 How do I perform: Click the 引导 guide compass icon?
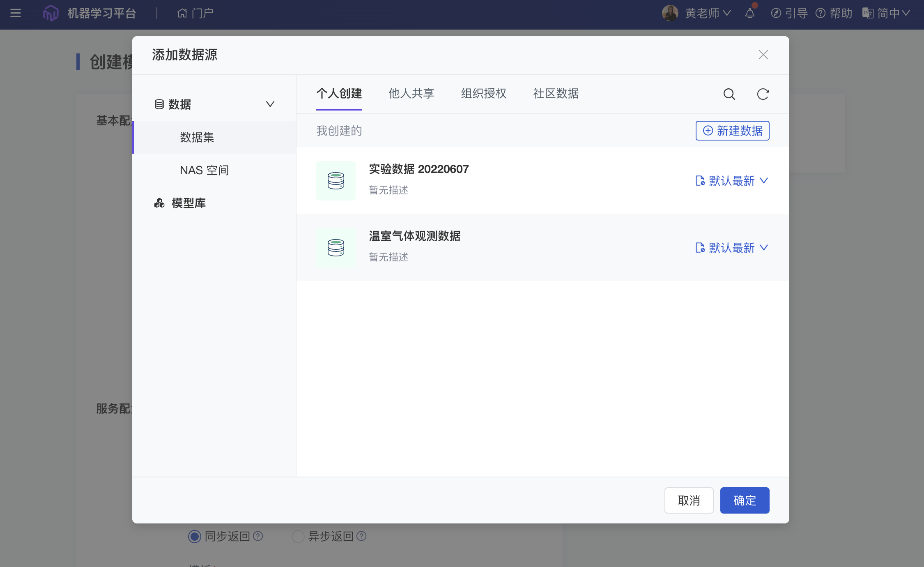point(776,13)
